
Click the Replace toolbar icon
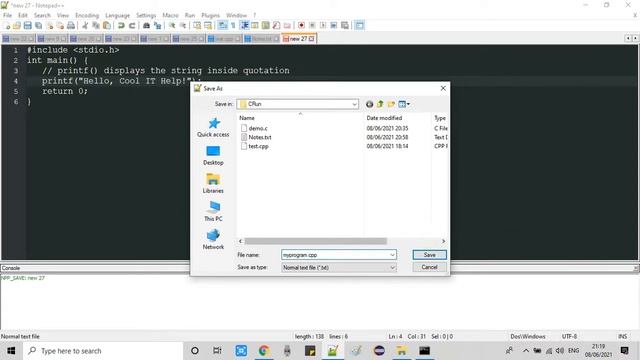(x=157, y=25)
